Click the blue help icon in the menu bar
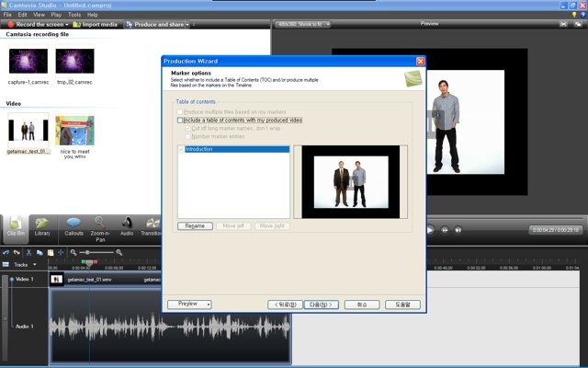The width and height of the screenshot is (588, 368). point(583,15)
